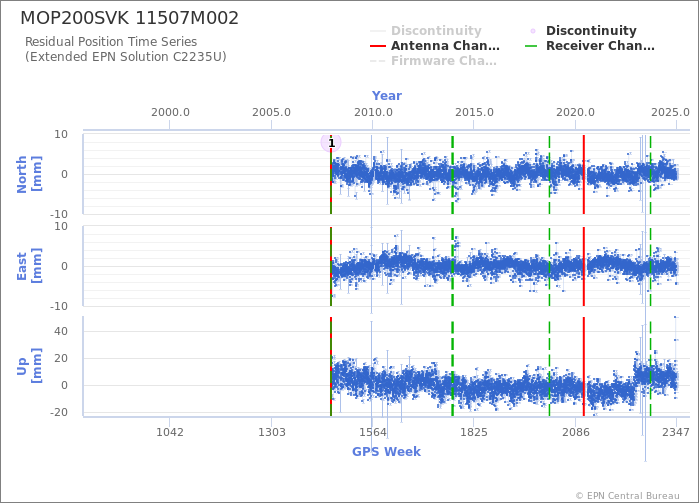700x504 pixels.
Task: Click the red antenna change line in Up plot
Action: [583, 366]
